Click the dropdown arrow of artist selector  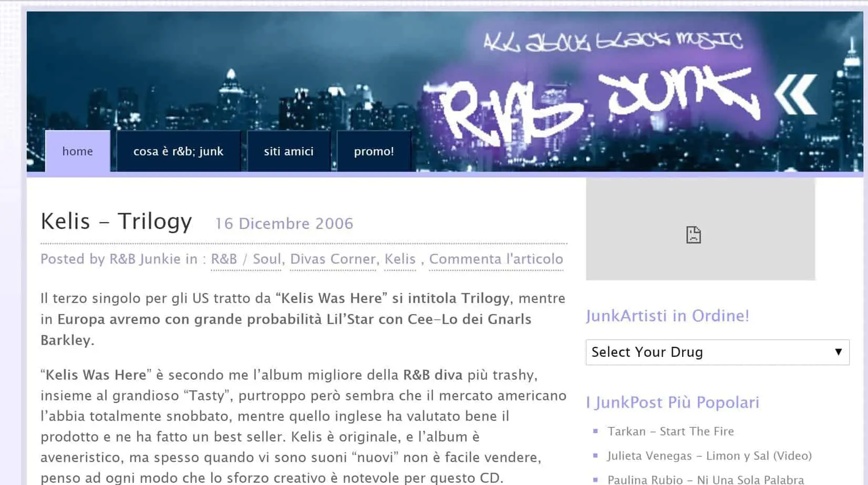click(838, 352)
